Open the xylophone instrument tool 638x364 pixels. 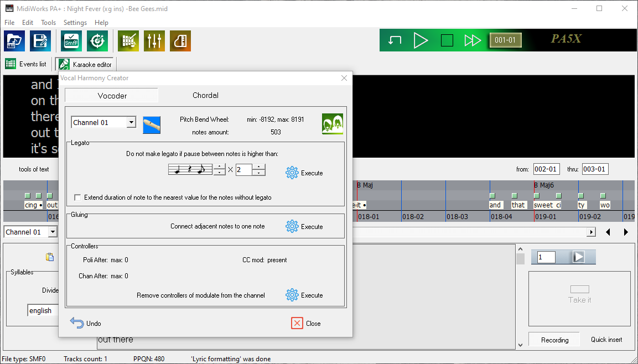[128, 40]
